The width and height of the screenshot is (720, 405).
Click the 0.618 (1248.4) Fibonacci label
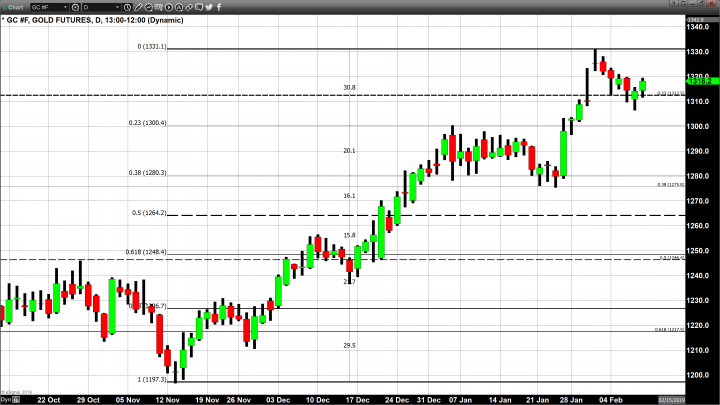(146, 252)
